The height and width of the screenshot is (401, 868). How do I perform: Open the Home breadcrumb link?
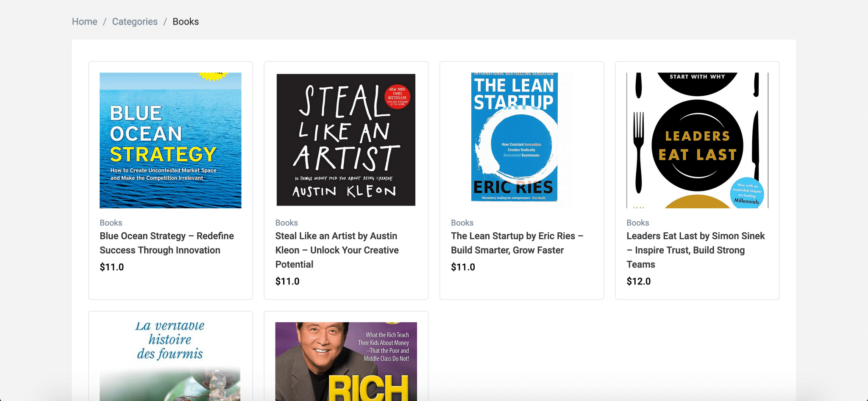point(84,22)
